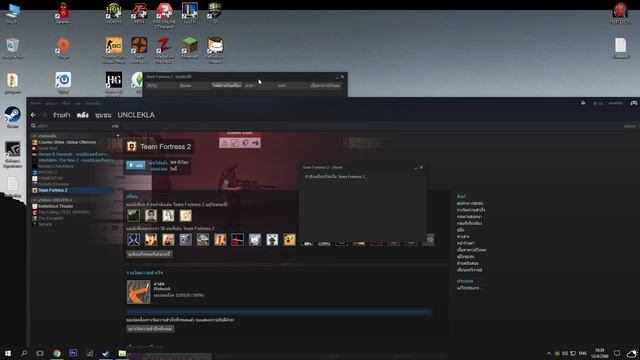
Task: Close the Team Fortress 2 properties window
Action: (342, 76)
